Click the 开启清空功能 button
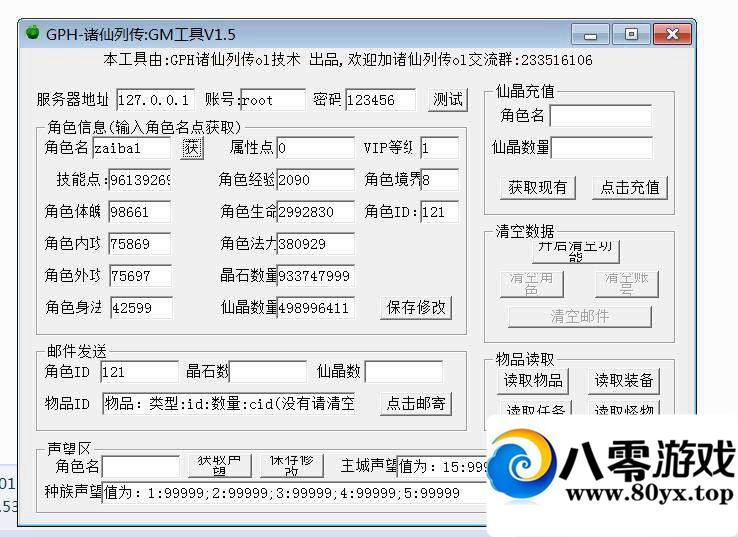738x537 pixels. pos(575,250)
